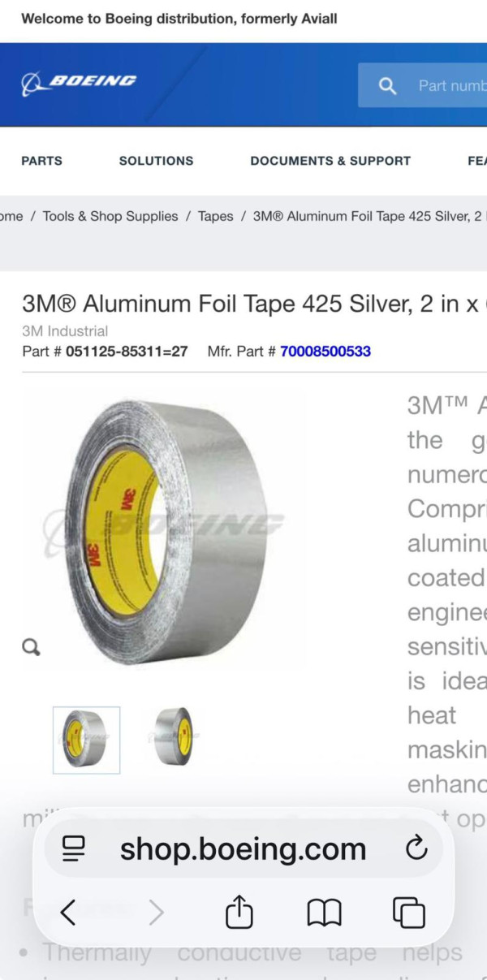
Task: Go back with Safari back arrow
Action: [x=68, y=913]
